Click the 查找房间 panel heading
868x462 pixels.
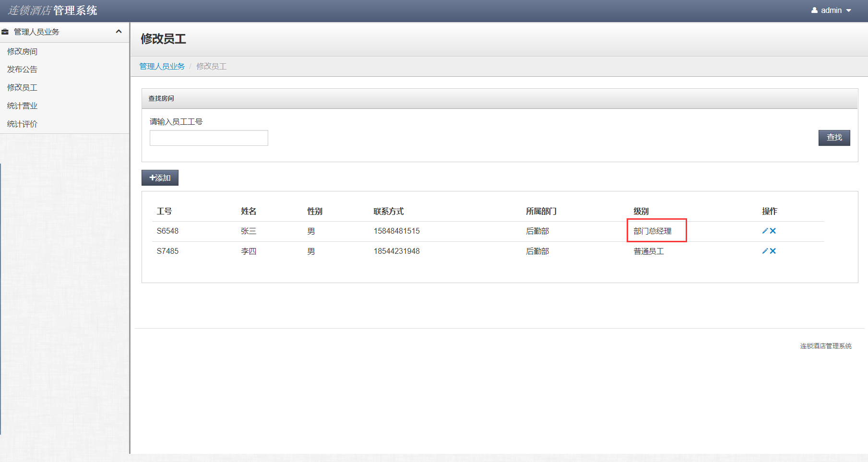click(x=161, y=98)
